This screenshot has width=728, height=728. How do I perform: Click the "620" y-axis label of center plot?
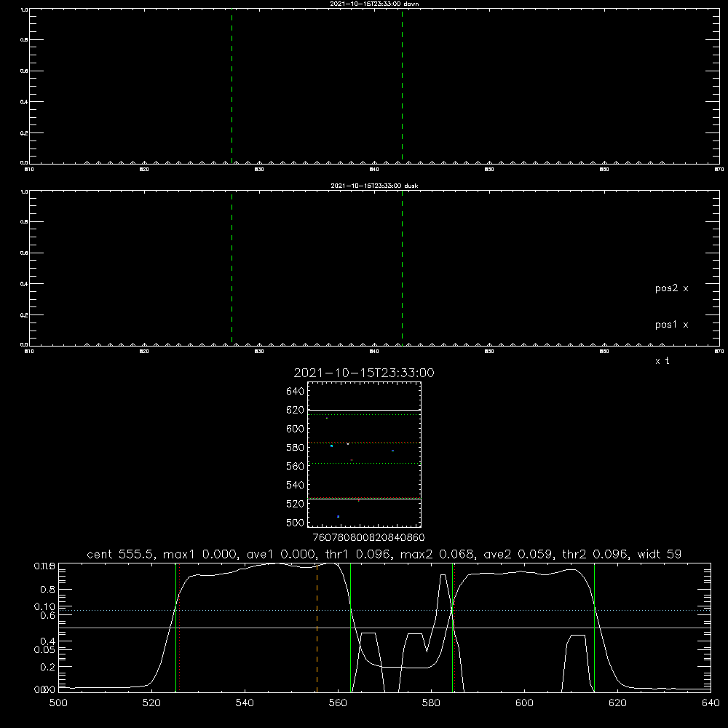tap(295, 410)
